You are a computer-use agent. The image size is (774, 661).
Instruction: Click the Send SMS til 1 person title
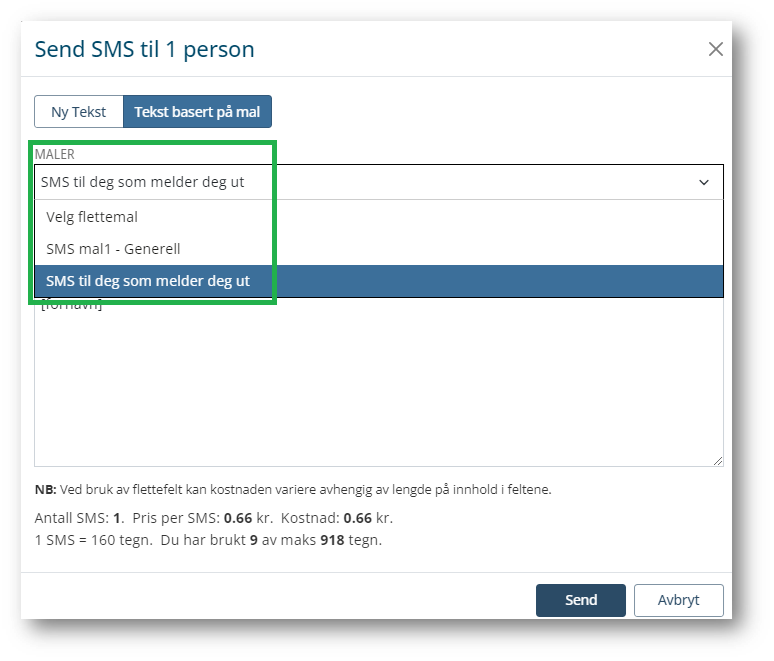(145, 49)
